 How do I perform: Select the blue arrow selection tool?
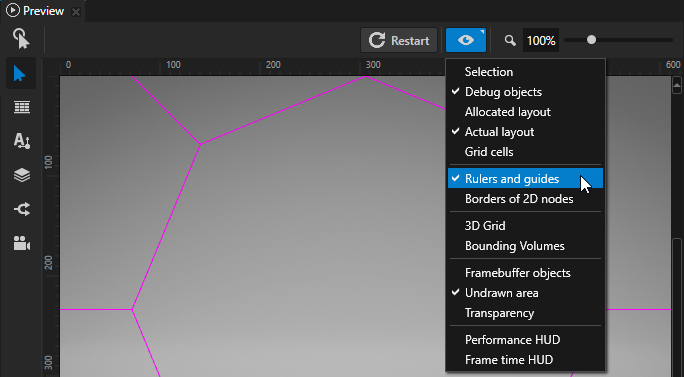pos(20,74)
